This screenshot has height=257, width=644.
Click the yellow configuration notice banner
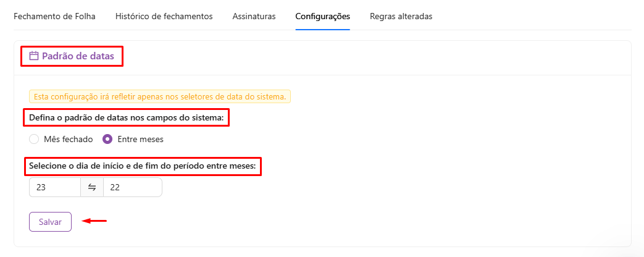159,96
